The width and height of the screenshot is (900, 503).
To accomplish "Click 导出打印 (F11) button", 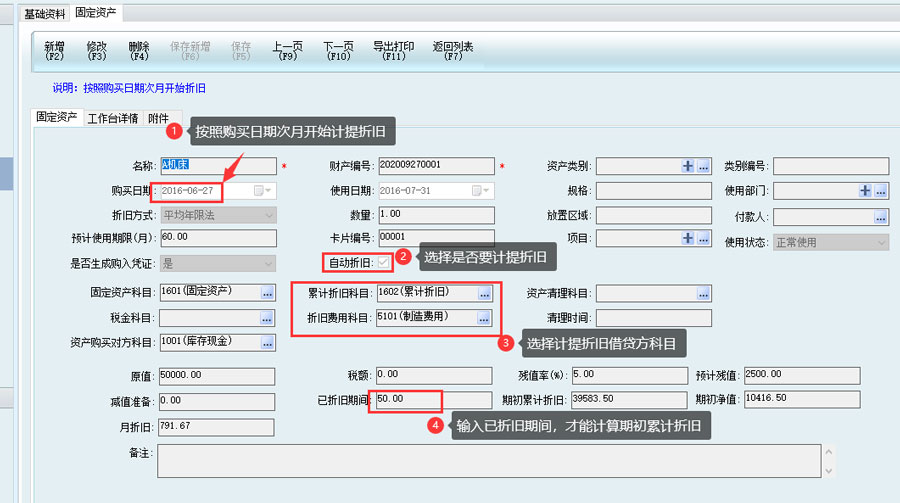I will [x=393, y=51].
